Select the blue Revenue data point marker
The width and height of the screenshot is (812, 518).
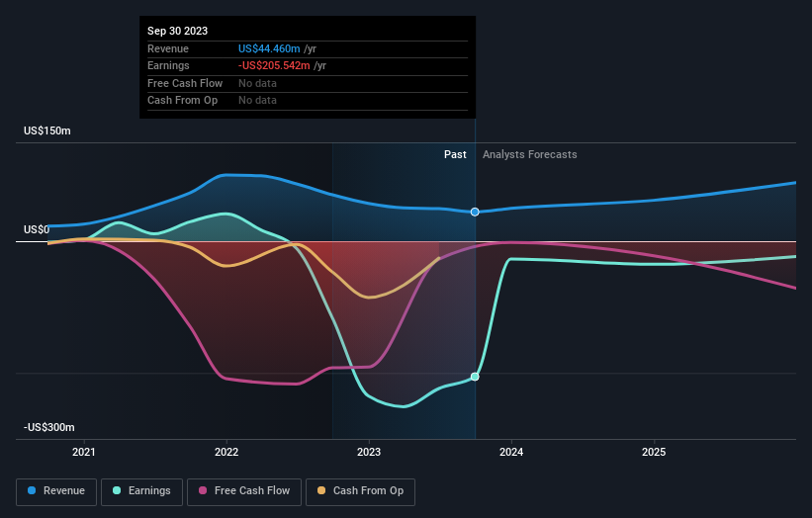(475, 213)
